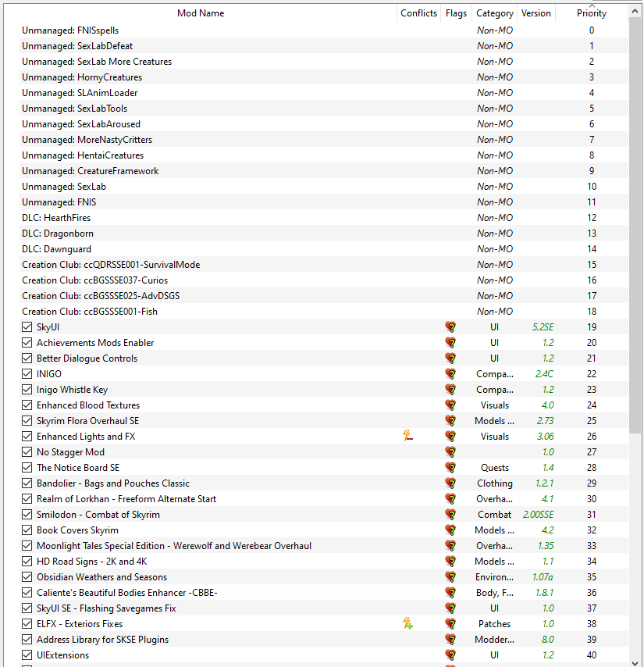
Task: Sort by the Mod Name column header
Action: 200,13
